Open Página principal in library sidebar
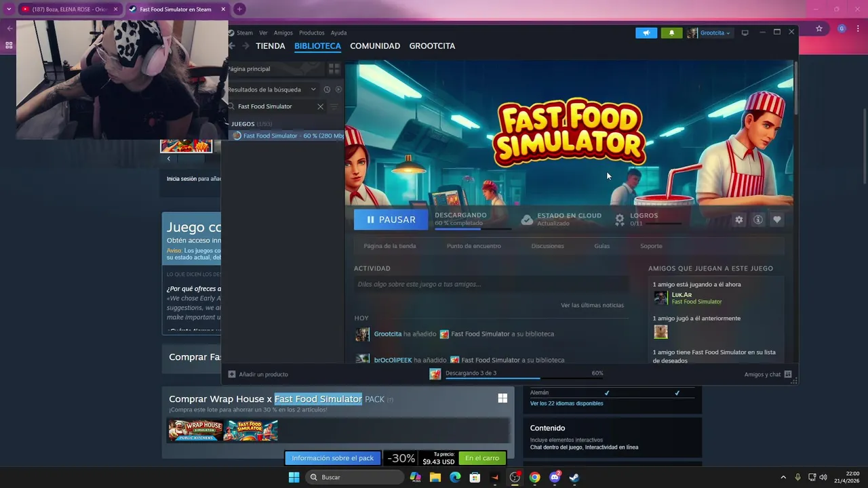Viewport: 868px width, 488px height. click(x=250, y=68)
